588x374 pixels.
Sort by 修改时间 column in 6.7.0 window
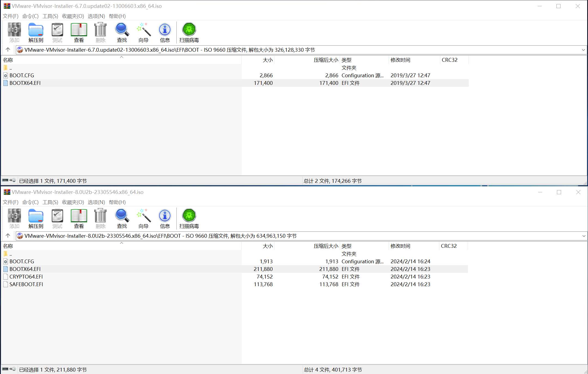pyautogui.click(x=414, y=60)
